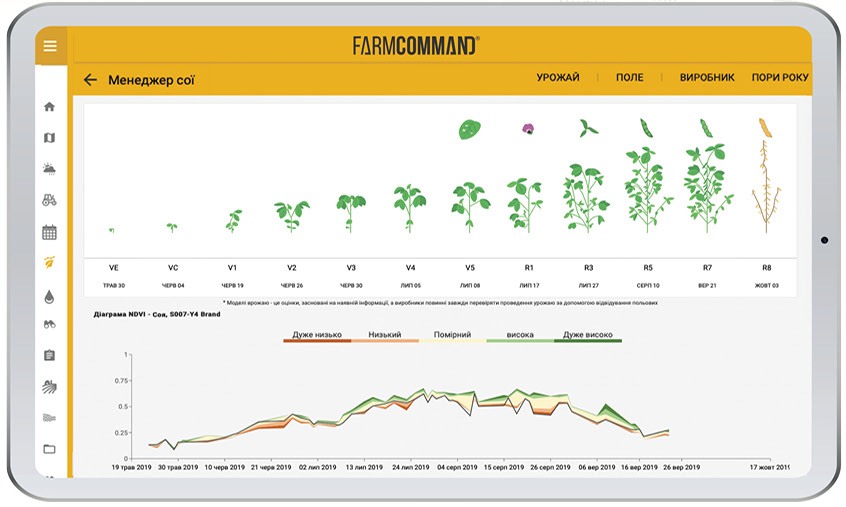Select the tractor equipment sidebar icon
The image size is (846, 507).
pyautogui.click(x=50, y=200)
